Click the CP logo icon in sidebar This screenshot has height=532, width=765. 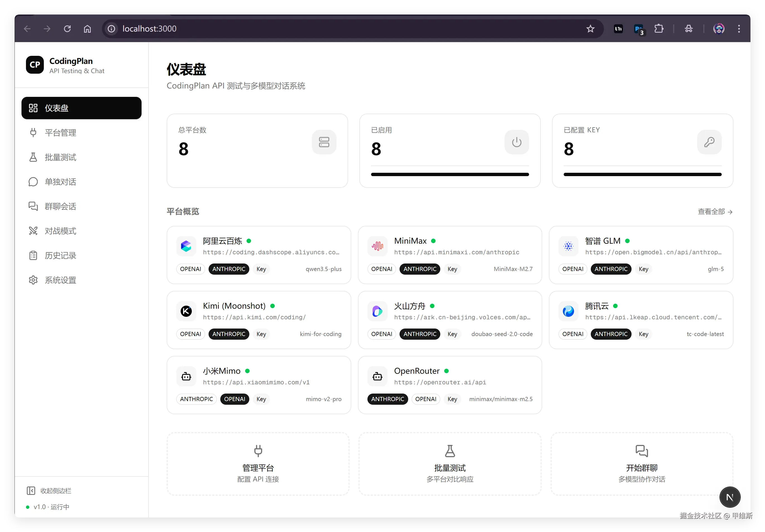(35, 65)
